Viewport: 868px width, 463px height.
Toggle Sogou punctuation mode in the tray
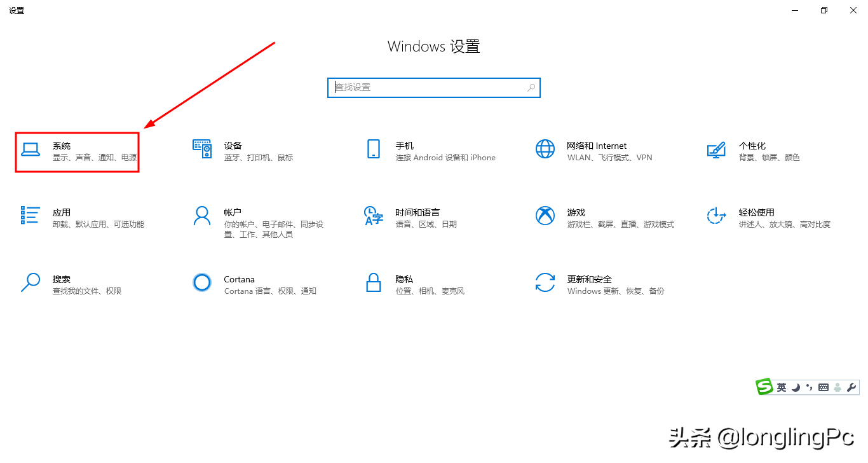click(810, 387)
